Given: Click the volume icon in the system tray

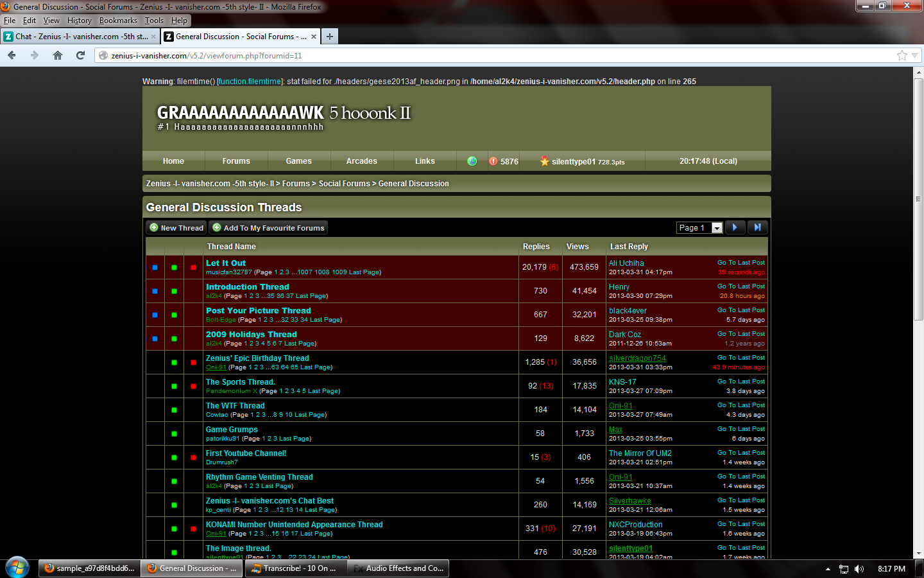Looking at the screenshot, I should point(859,569).
